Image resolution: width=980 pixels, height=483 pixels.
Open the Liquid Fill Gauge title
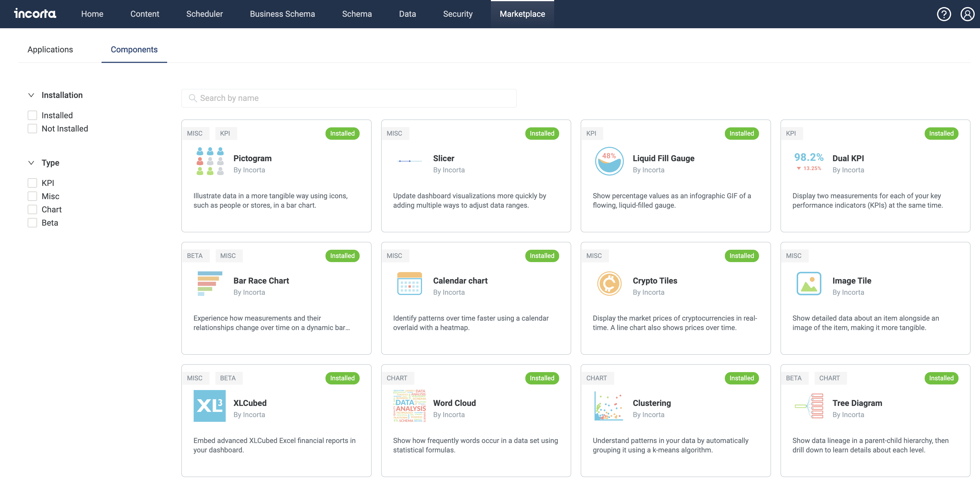click(663, 158)
